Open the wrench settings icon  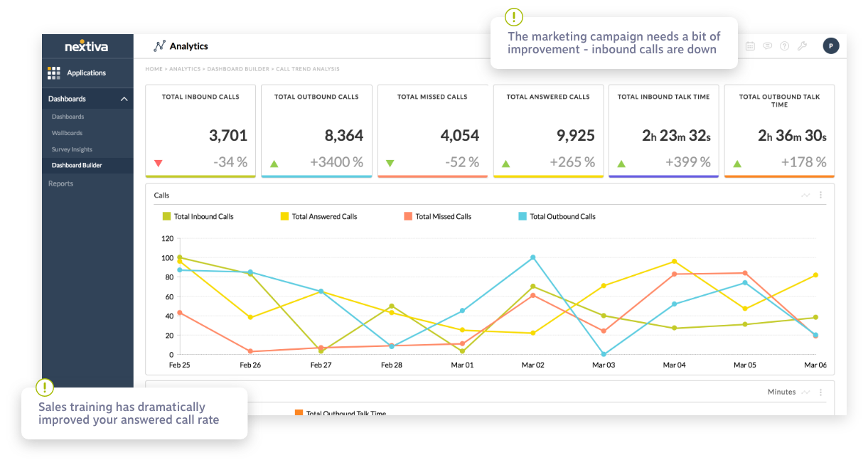[802, 46]
